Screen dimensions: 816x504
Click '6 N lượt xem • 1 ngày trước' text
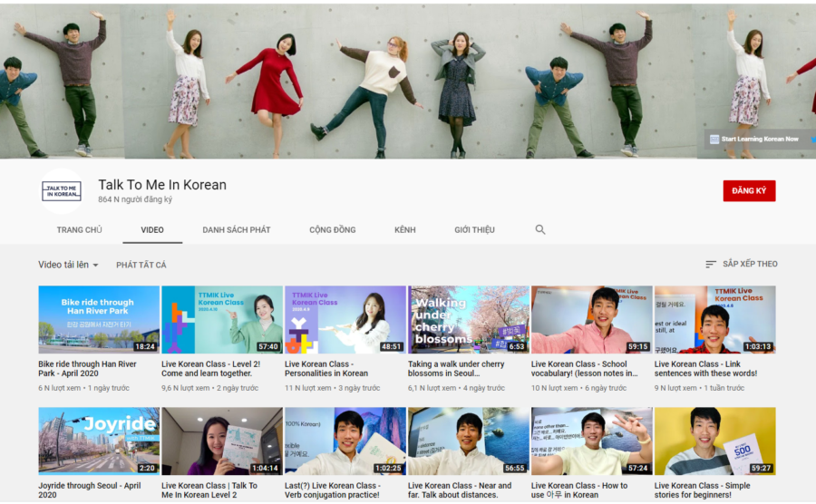[83, 388]
